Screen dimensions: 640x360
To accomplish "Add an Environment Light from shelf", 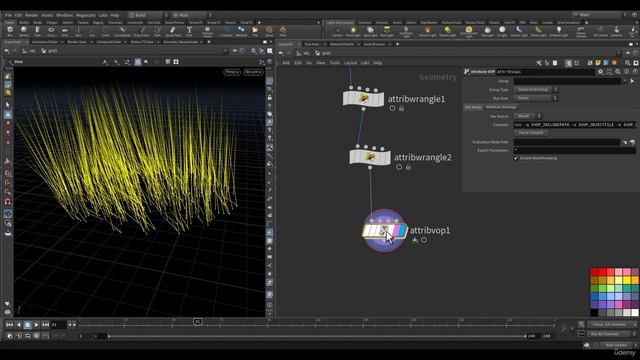I will point(469,31).
